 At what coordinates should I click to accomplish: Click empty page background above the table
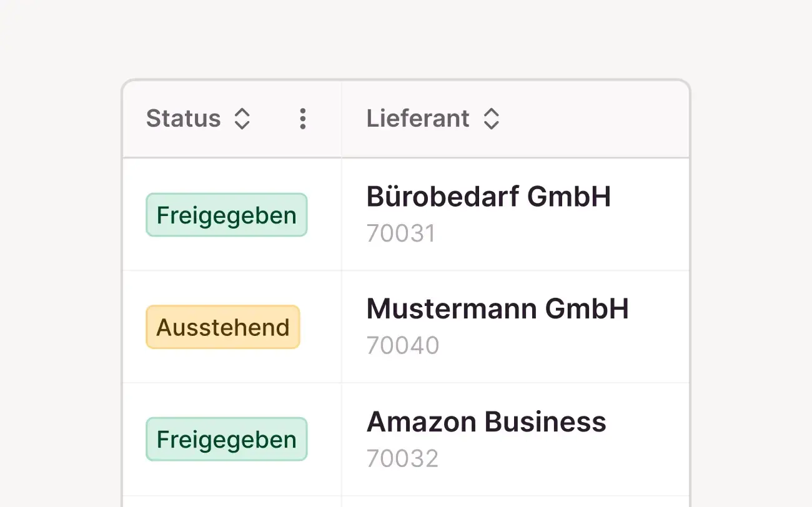coord(406,37)
